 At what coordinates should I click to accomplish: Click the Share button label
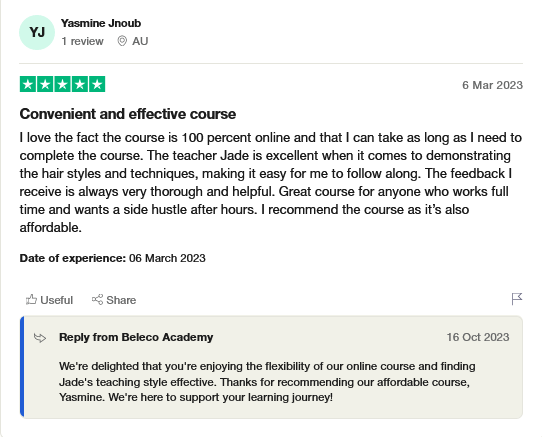coord(121,300)
